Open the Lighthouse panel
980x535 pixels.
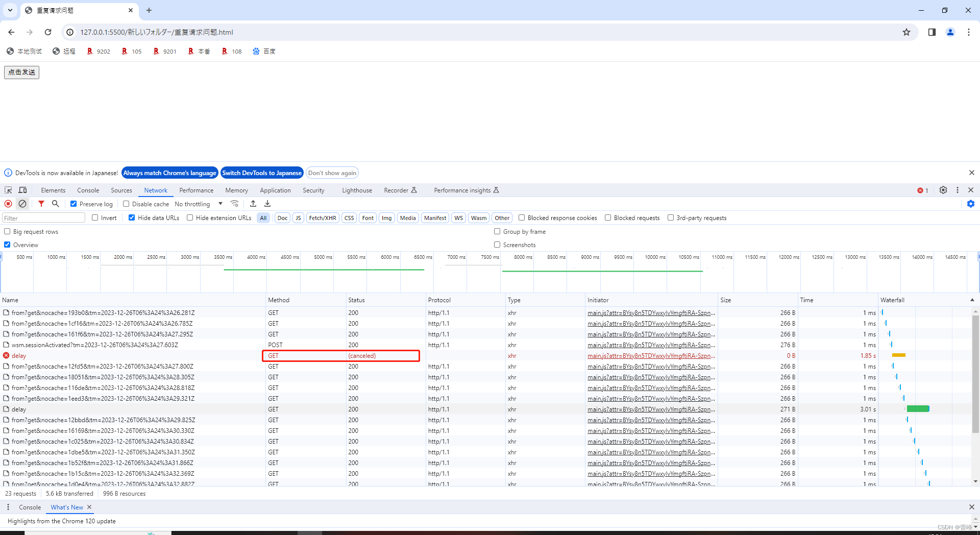(x=357, y=190)
